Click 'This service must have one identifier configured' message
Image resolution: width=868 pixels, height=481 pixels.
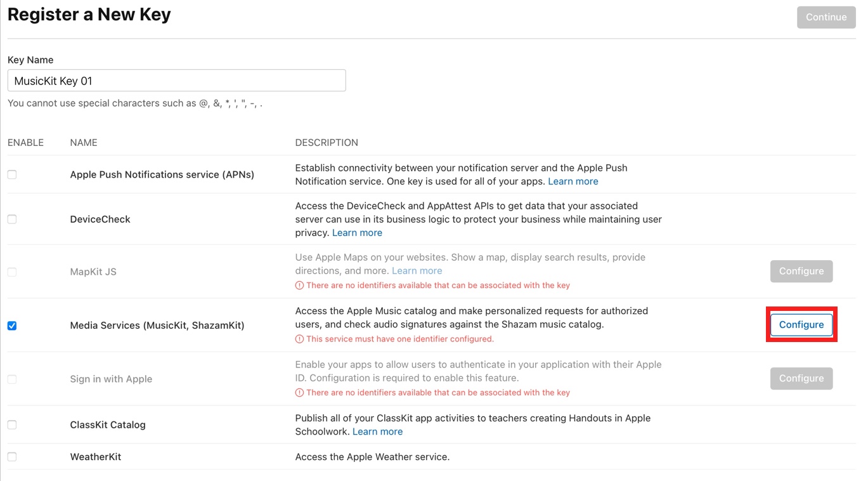tap(400, 339)
